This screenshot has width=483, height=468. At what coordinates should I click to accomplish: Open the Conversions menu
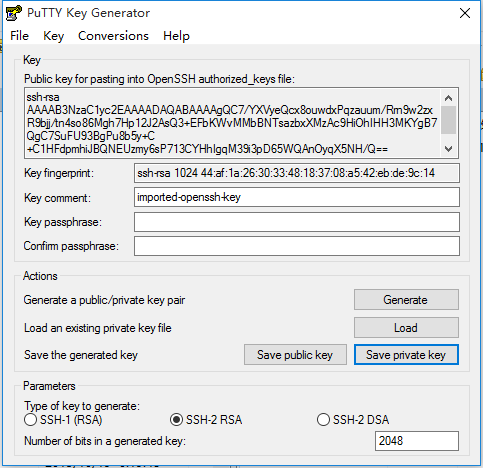(113, 36)
